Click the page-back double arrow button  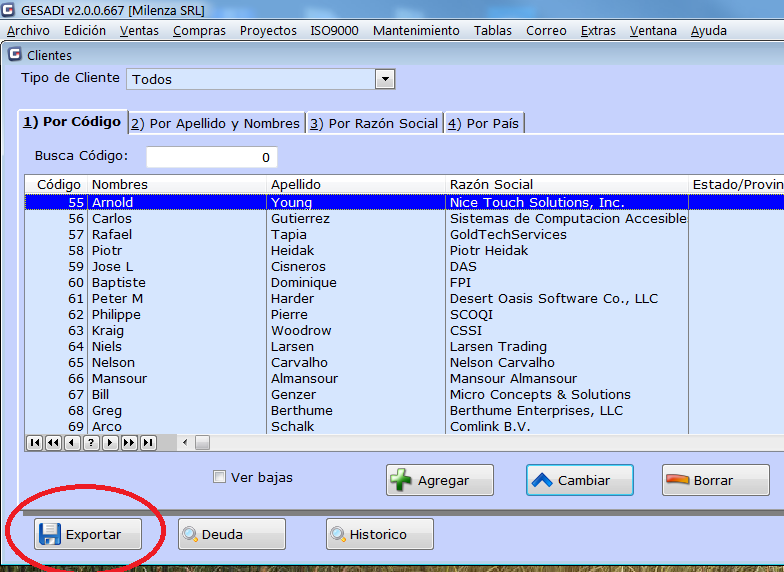53,442
